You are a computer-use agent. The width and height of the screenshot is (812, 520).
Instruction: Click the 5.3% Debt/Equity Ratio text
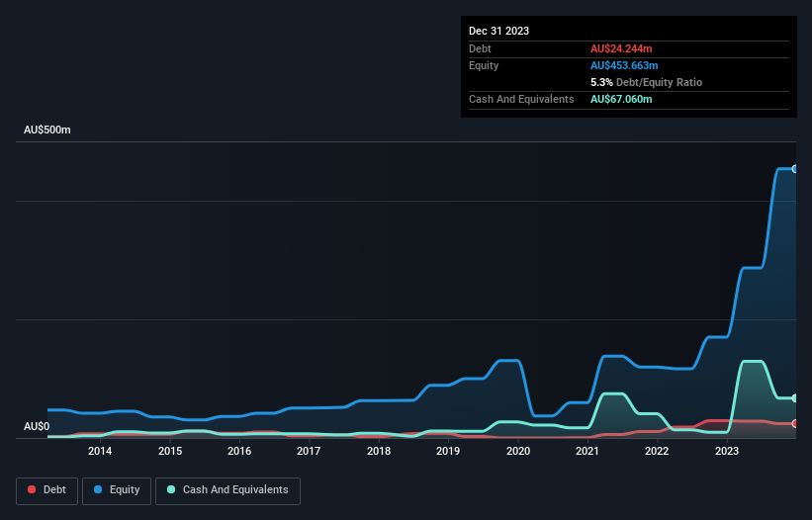(x=646, y=82)
